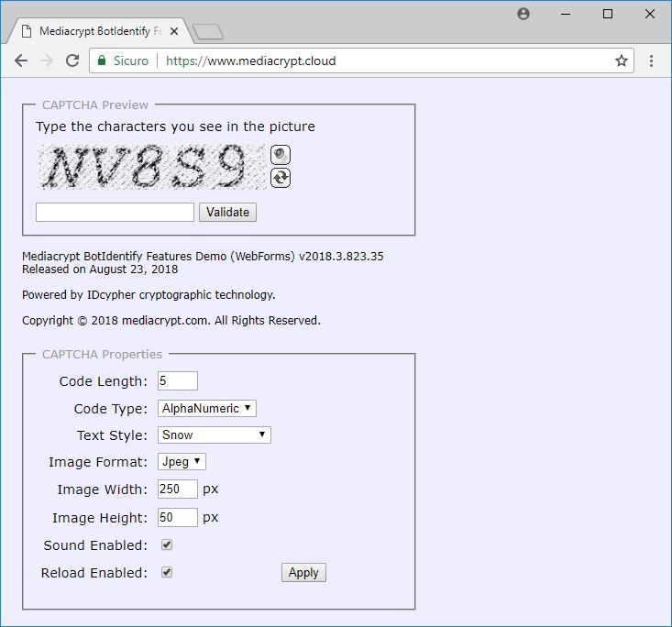Minimize the browser window
Image resolution: width=672 pixels, height=627 pixels.
click(566, 14)
